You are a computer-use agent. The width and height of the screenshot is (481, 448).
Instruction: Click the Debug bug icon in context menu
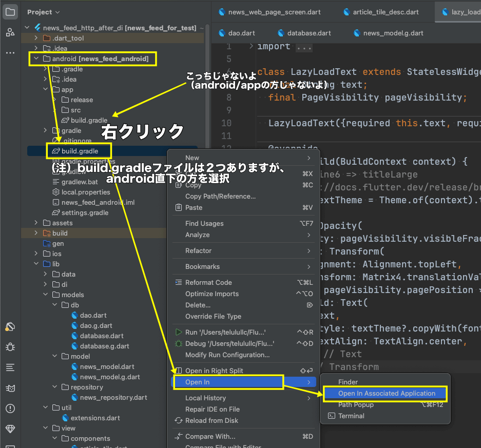point(178,343)
